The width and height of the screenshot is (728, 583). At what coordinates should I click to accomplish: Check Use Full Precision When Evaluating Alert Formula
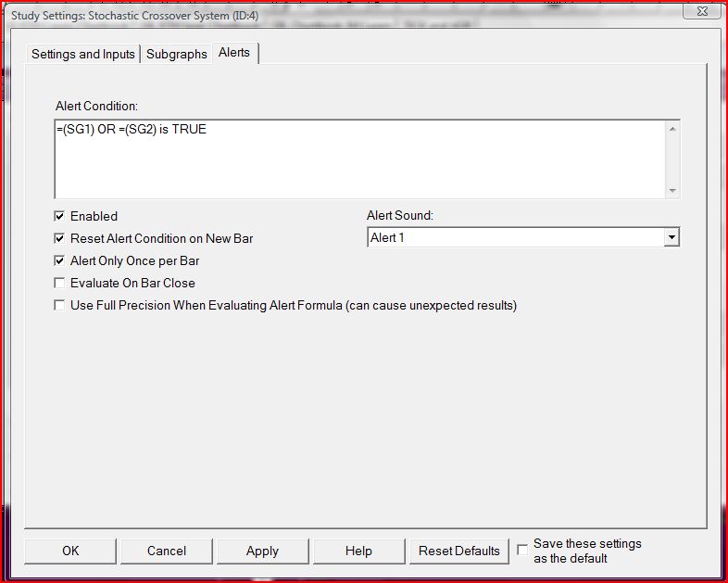[x=59, y=305]
